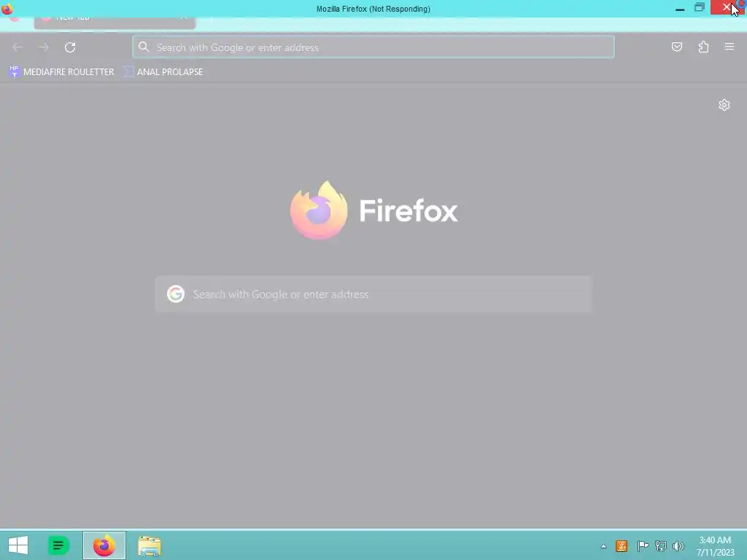Restore down the Firefox window

click(700, 7)
